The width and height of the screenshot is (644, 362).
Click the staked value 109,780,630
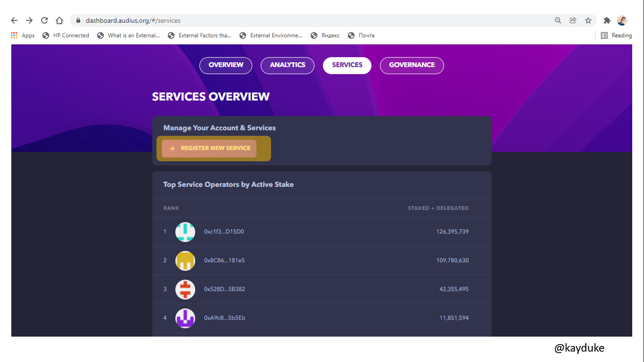[453, 260]
